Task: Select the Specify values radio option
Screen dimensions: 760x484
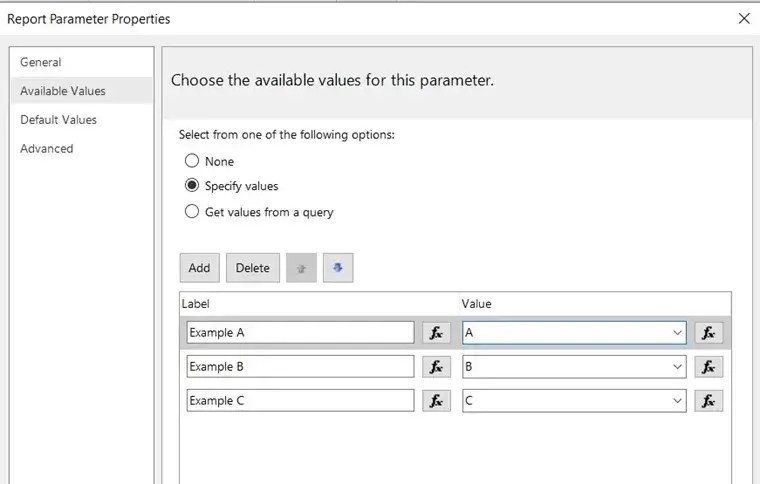Action: point(192,186)
